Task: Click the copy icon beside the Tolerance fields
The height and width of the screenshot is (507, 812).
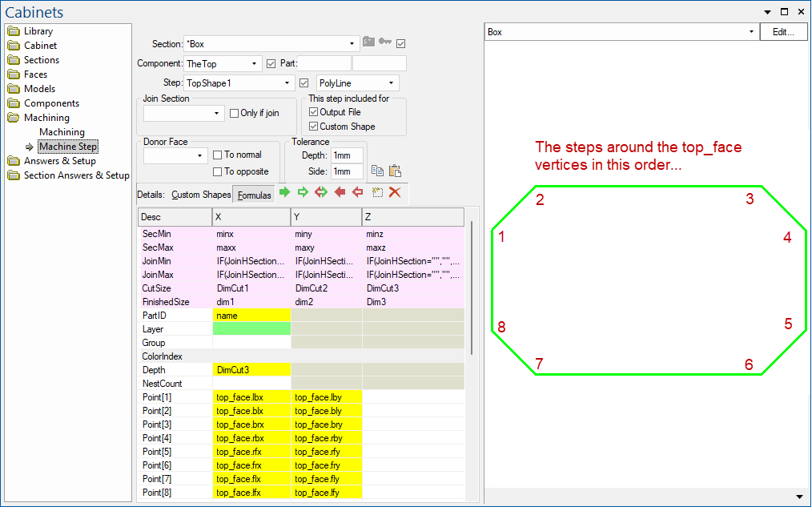Action: (377, 171)
